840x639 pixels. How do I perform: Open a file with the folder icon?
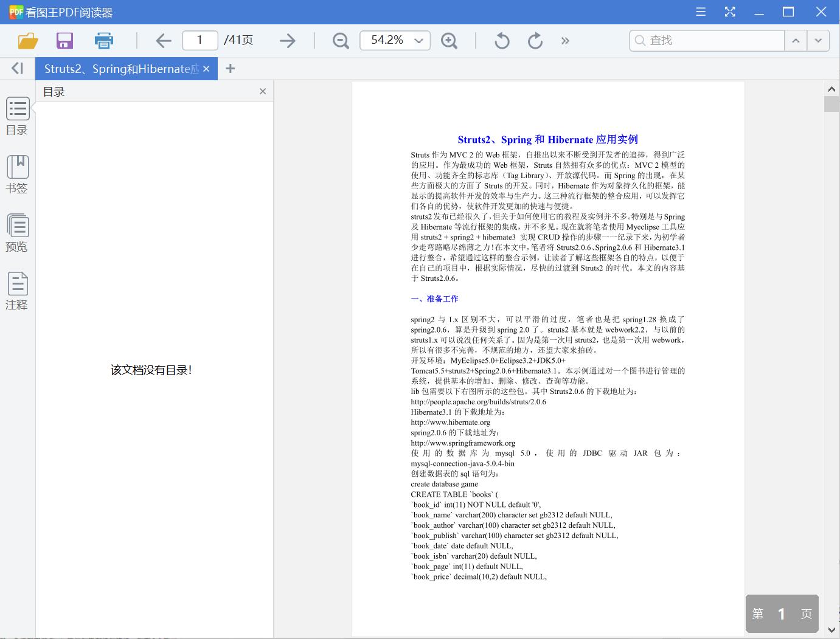[28, 41]
